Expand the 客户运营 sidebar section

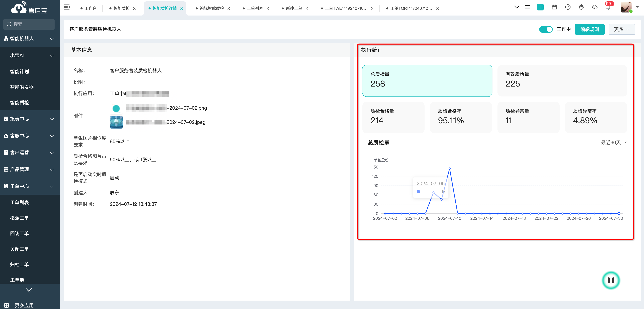pos(30,152)
